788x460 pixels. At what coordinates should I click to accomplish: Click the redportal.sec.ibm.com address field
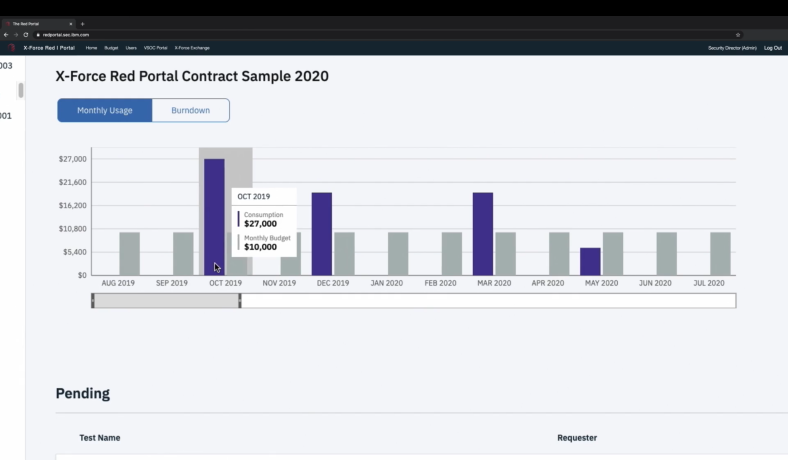click(66, 35)
